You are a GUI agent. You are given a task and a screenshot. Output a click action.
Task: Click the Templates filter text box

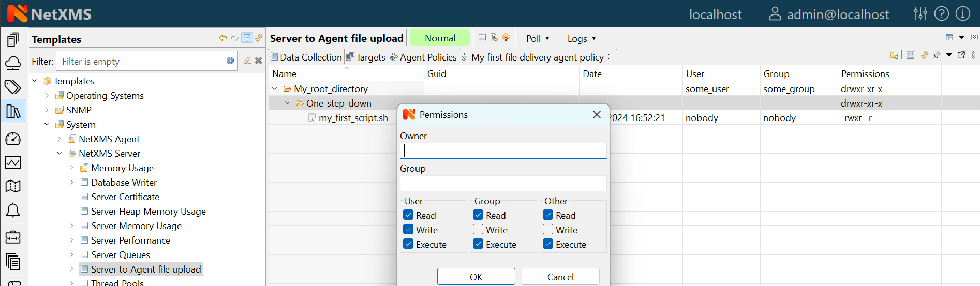pos(147,61)
